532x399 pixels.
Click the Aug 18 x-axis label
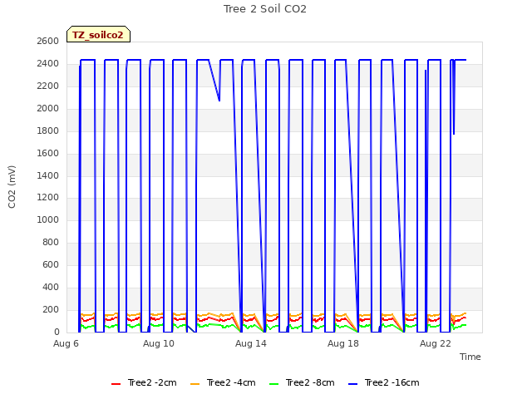[x=343, y=343]
